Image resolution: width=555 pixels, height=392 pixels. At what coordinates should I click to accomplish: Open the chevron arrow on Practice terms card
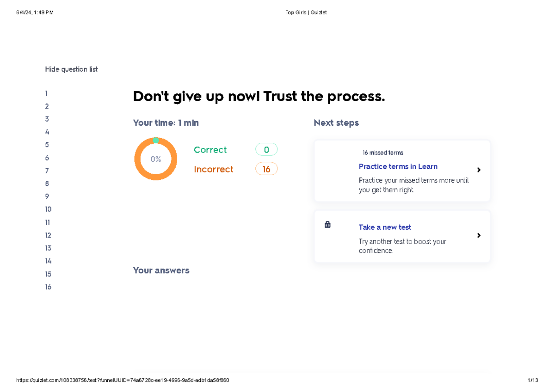pos(479,170)
